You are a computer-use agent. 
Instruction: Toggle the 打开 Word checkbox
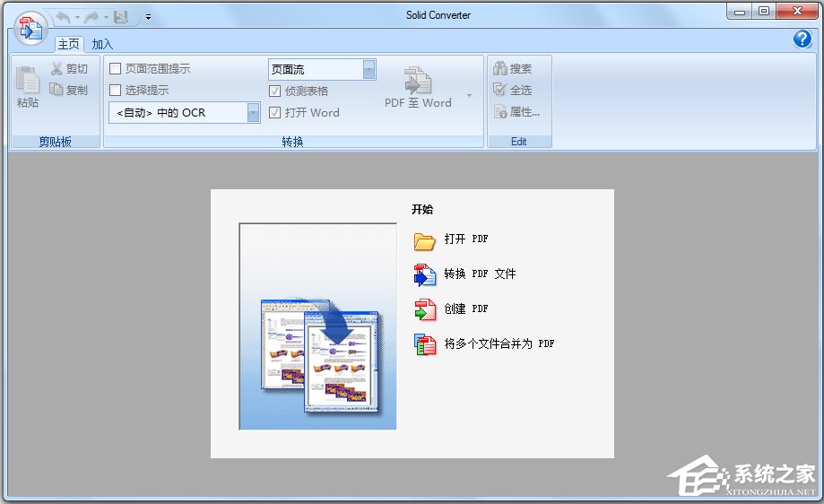click(275, 112)
